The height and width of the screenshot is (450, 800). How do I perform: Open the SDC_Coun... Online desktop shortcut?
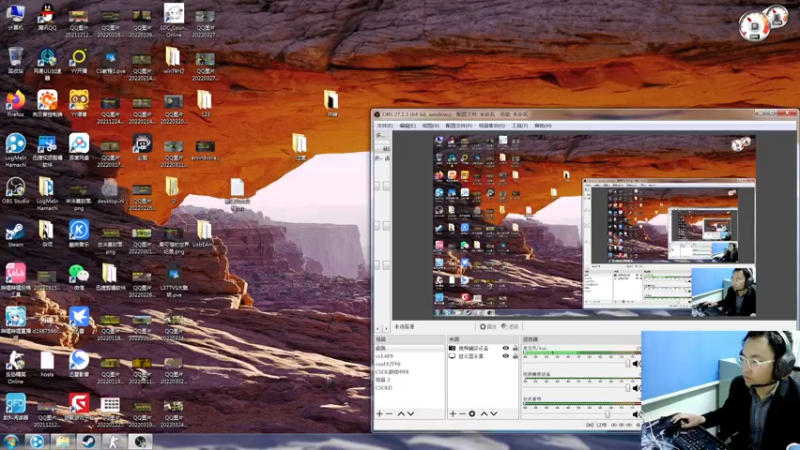pos(173,20)
